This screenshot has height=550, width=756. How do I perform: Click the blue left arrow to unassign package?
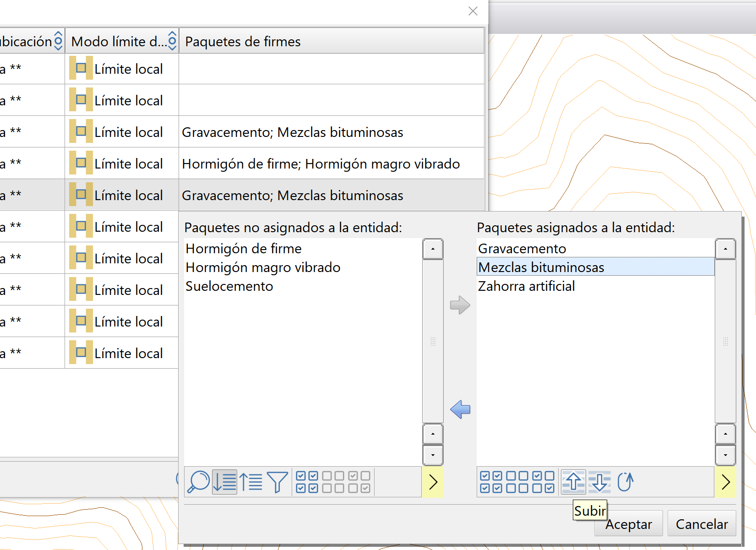point(460,409)
